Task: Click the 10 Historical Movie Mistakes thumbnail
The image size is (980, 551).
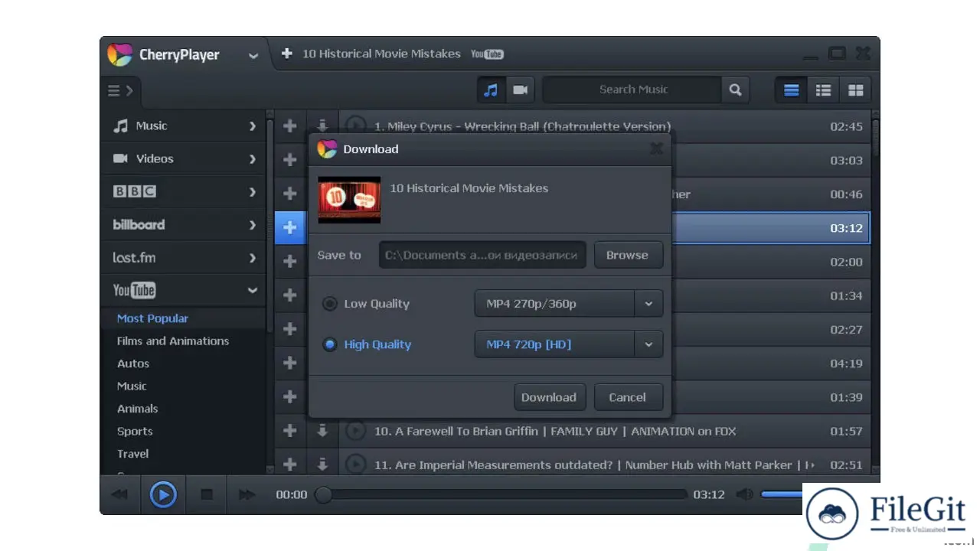Action: click(349, 200)
